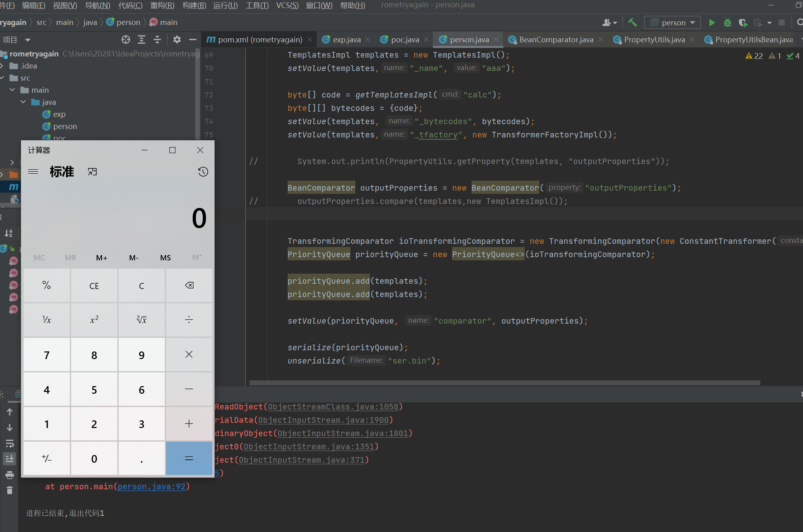Clear console output with trash icon
The height and width of the screenshot is (532, 803).
click(10, 490)
